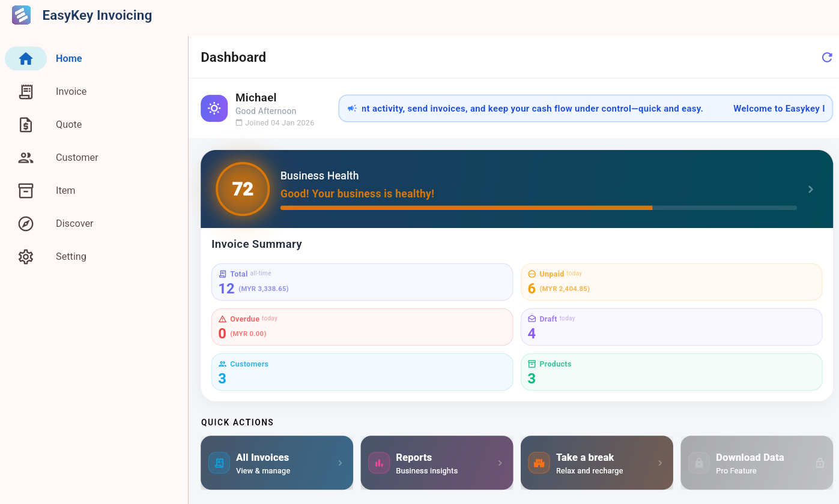Click the Customer people icon in sidebar

pyautogui.click(x=26, y=158)
